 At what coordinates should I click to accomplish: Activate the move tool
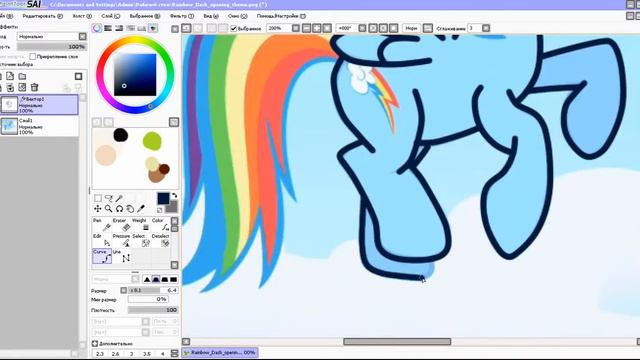(x=98, y=209)
